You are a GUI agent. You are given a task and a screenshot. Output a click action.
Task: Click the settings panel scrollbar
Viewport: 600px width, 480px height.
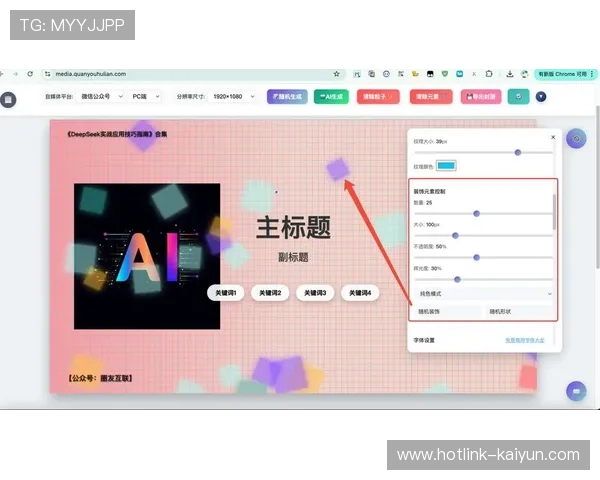point(554,212)
